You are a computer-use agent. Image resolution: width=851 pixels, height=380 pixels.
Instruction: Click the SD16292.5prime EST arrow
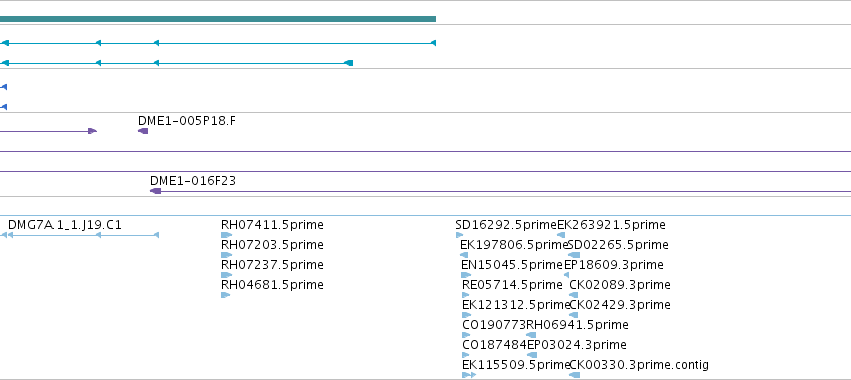pos(460,235)
